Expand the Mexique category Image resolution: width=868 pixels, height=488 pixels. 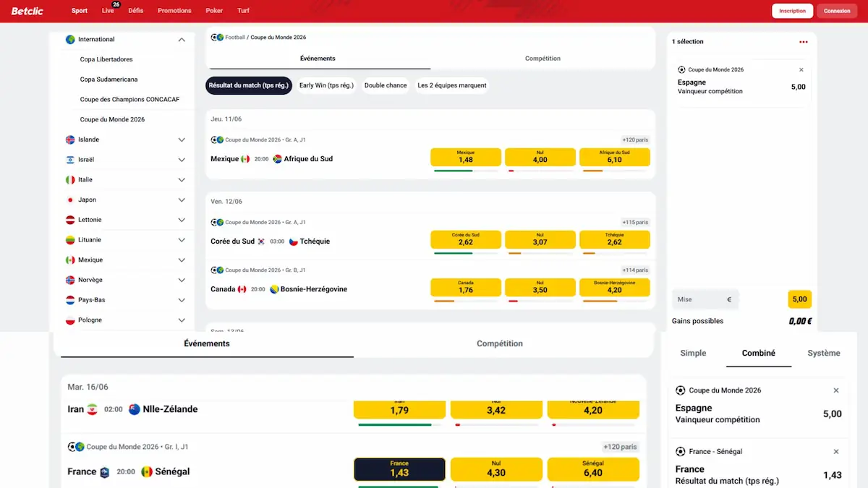[x=181, y=260]
